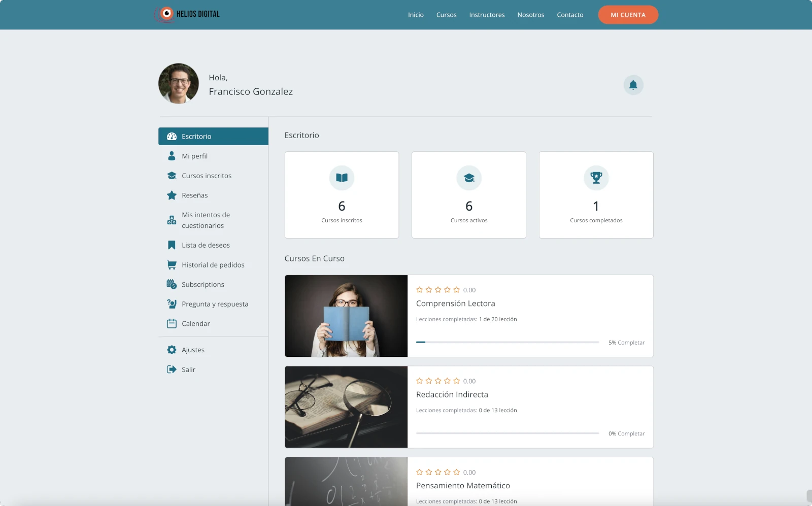Select Escritorio in the sidebar
The height and width of the screenshot is (506, 812).
point(213,136)
